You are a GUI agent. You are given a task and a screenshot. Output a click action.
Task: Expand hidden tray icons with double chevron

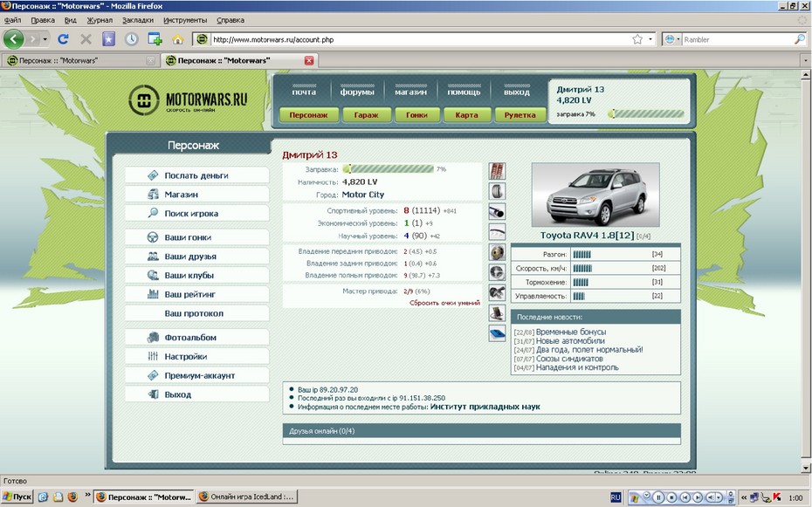pos(744,497)
